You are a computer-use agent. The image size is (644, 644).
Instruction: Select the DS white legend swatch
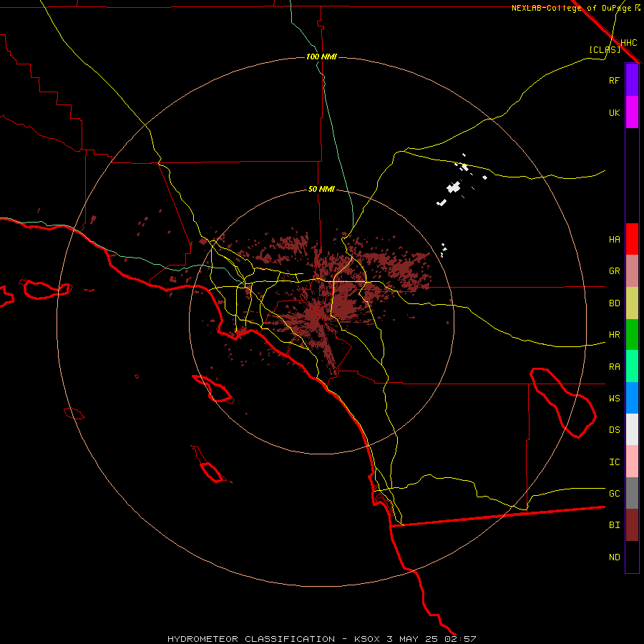632,429
